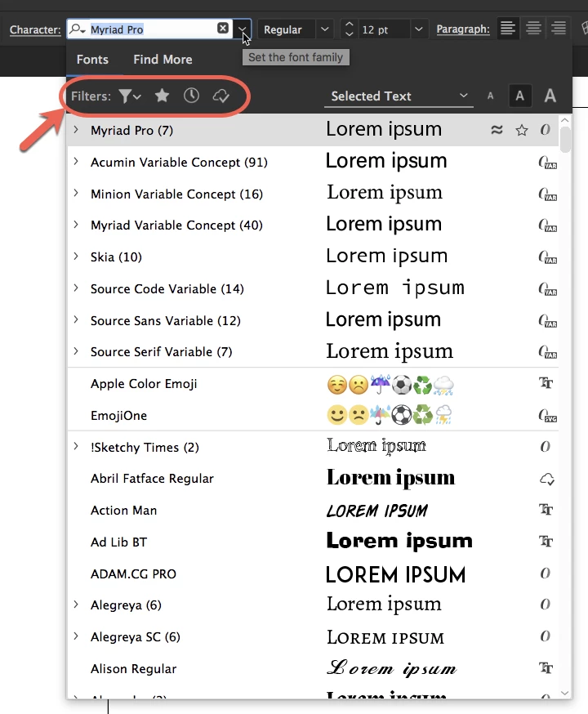The width and height of the screenshot is (588, 714).
Task: Expand Minion Variable Concept (16) family
Action: (x=76, y=194)
